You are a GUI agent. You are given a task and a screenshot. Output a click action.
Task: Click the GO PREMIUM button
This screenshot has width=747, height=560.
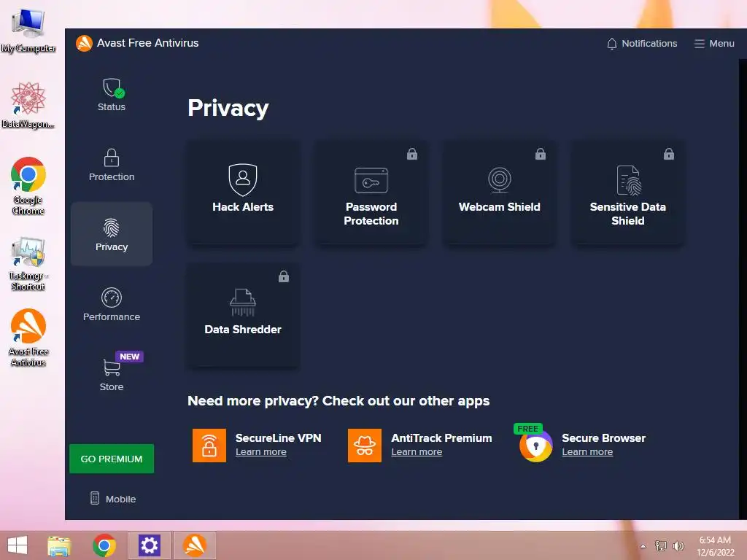click(112, 459)
